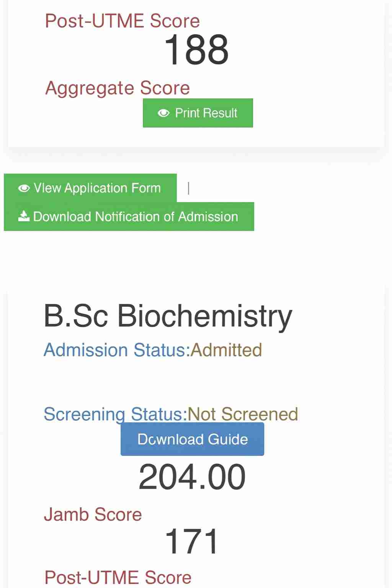Click the 188 score number
Viewport: 392px width, 588px height.
(196, 50)
